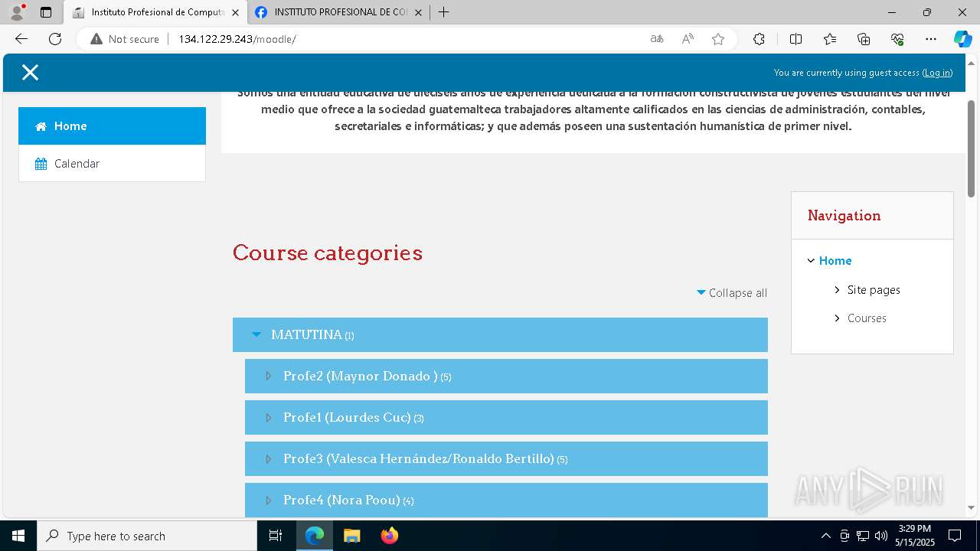This screenshot has width=980, height=551.
Task: Open browser Extensions puzzle icon
Action: [x=759, y=39]
